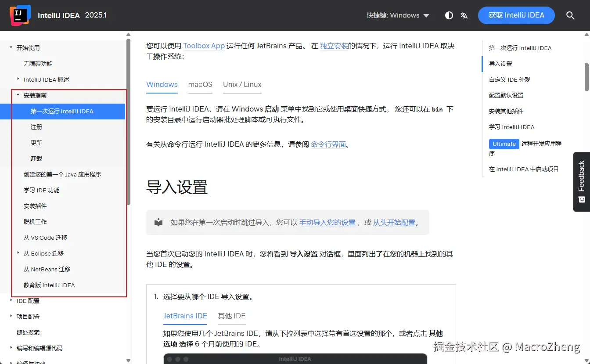Expand the 从 Eclipse 迁移 node

[x=18, y=253]
